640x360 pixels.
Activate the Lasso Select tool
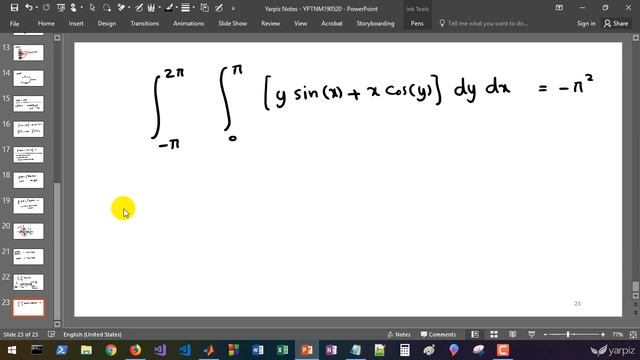click(107, 8)
